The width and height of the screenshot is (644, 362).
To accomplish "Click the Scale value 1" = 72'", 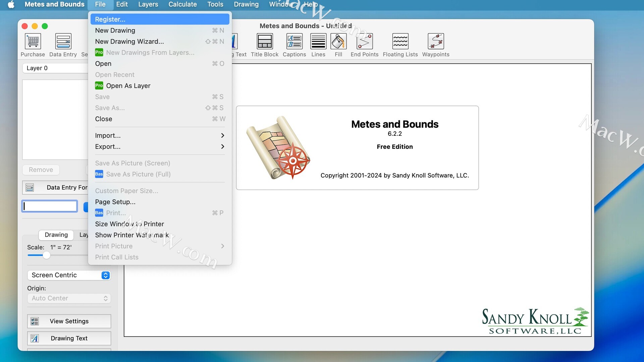I will click(x=61, y=247).
